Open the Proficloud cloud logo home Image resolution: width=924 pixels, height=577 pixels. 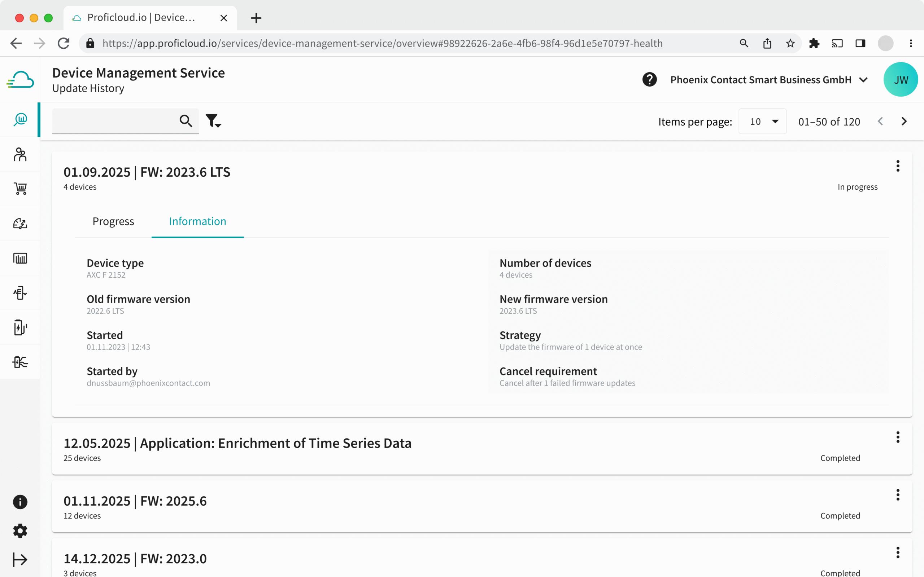click(20, 80)
